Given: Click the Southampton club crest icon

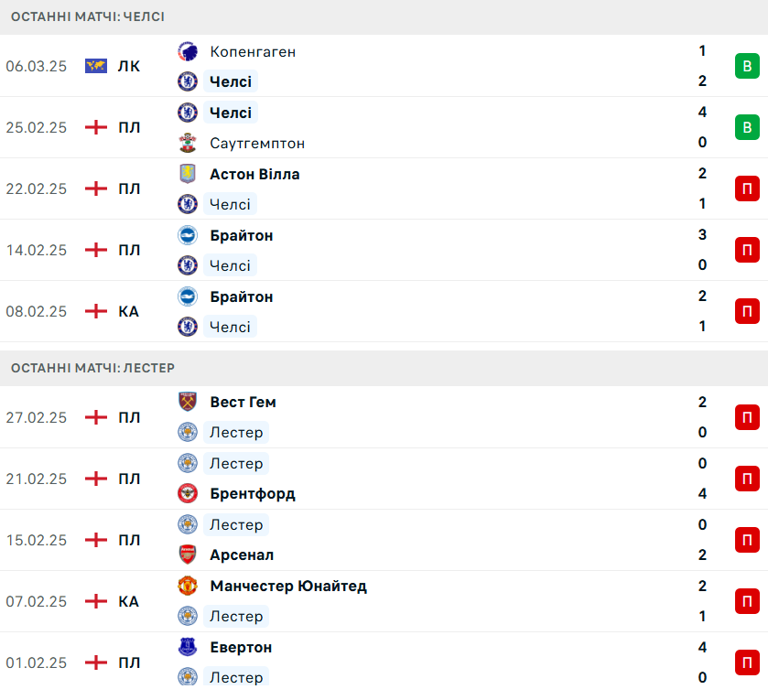Looking at the screenshot, I should tap(188, 143).
